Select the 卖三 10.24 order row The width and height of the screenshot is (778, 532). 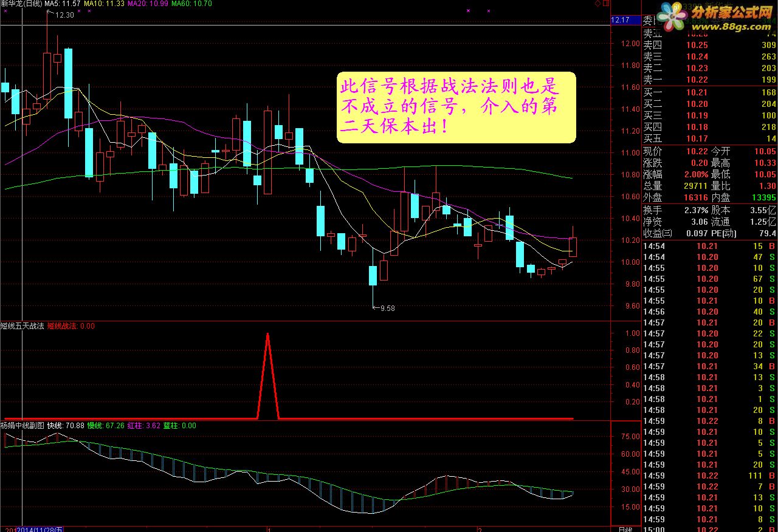pos(709,56)
